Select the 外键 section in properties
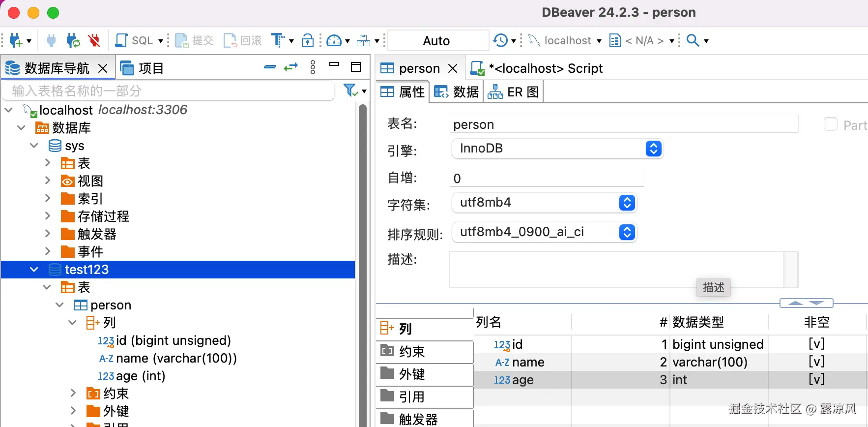Viewport: 868px width, 427px height. click(x=425, y=374)
